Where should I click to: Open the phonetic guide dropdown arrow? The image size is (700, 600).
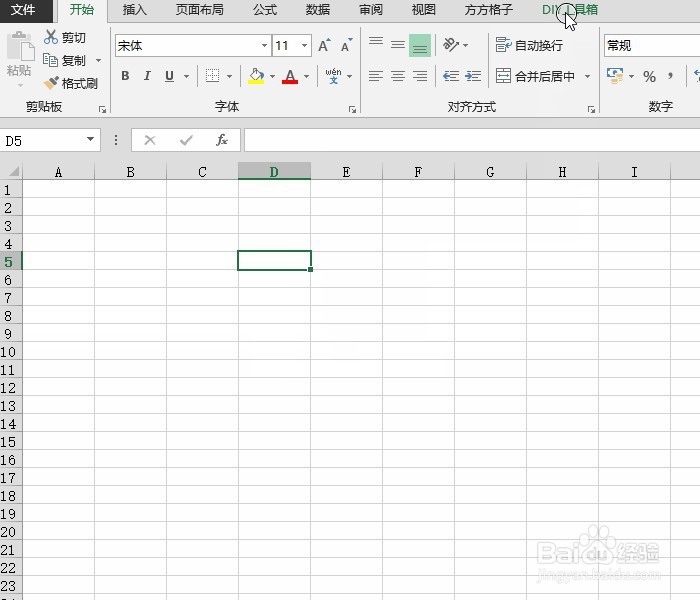tap(350, 76)
